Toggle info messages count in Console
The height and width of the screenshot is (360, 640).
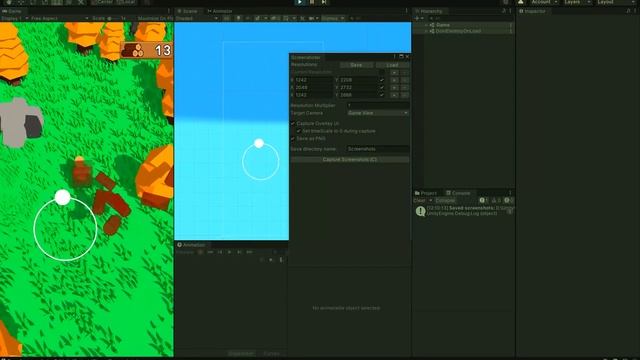coord(484,200)
